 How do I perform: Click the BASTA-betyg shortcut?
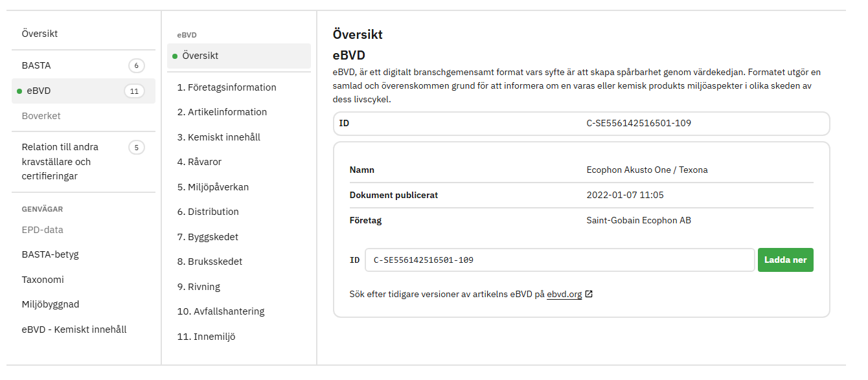[x=50, y=254]
